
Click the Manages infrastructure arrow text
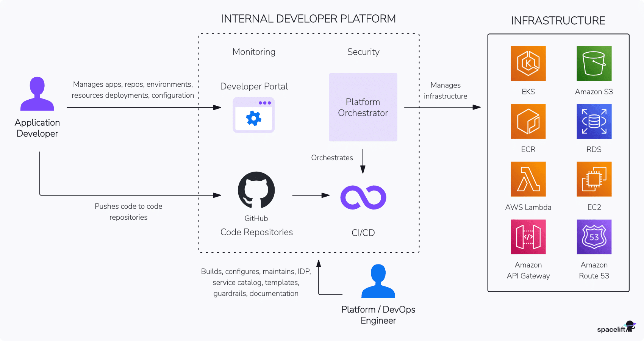click(445, 91)
